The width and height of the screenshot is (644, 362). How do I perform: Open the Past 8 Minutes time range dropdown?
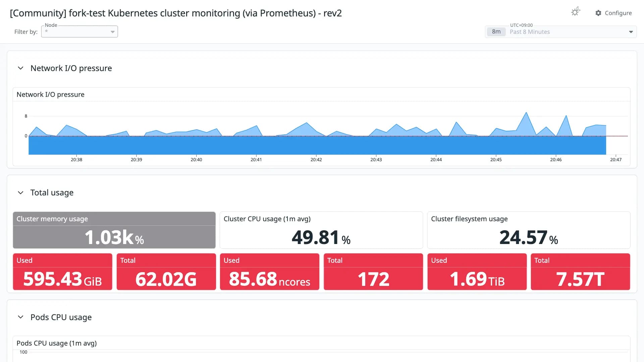tap(561, 32)
